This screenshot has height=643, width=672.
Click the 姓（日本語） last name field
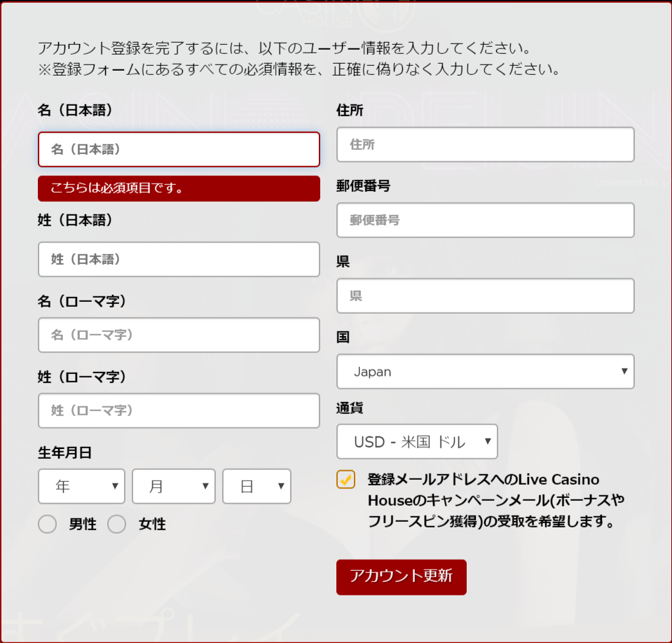click(179, 259)
